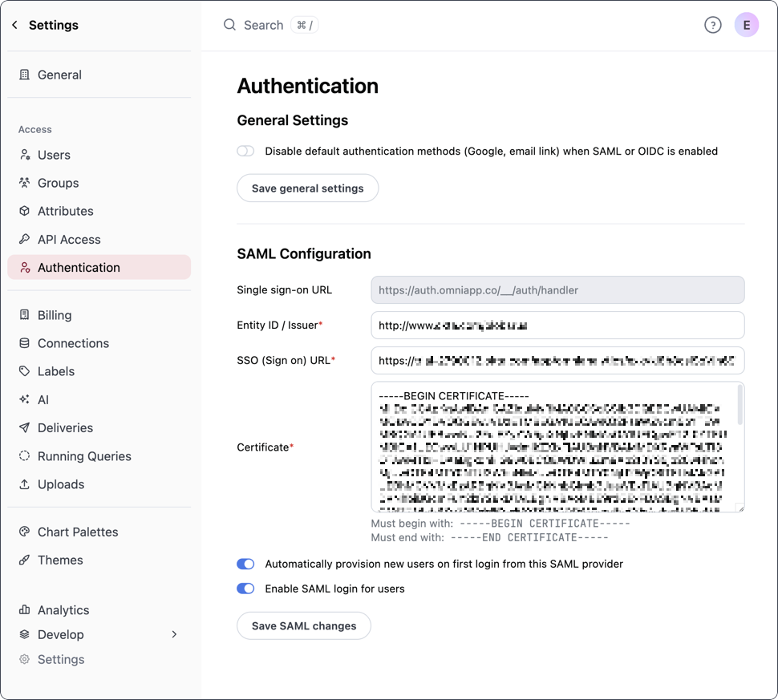Open the Billing section
Screen dimensions: 778x700
point(53,314)
